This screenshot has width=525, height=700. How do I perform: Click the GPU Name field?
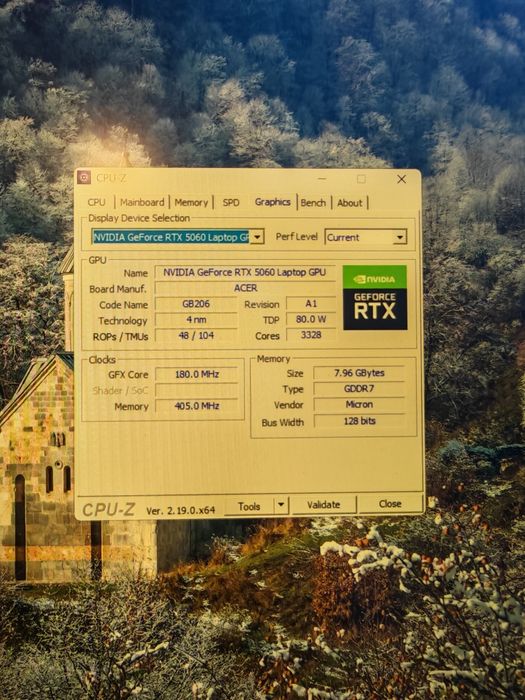(245, 272)
